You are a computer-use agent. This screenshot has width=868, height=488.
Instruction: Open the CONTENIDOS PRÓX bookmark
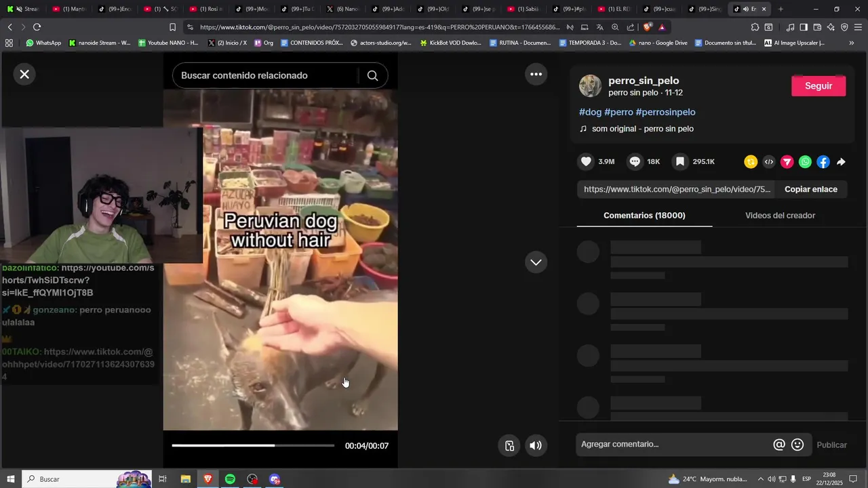[x=312, y=43]
